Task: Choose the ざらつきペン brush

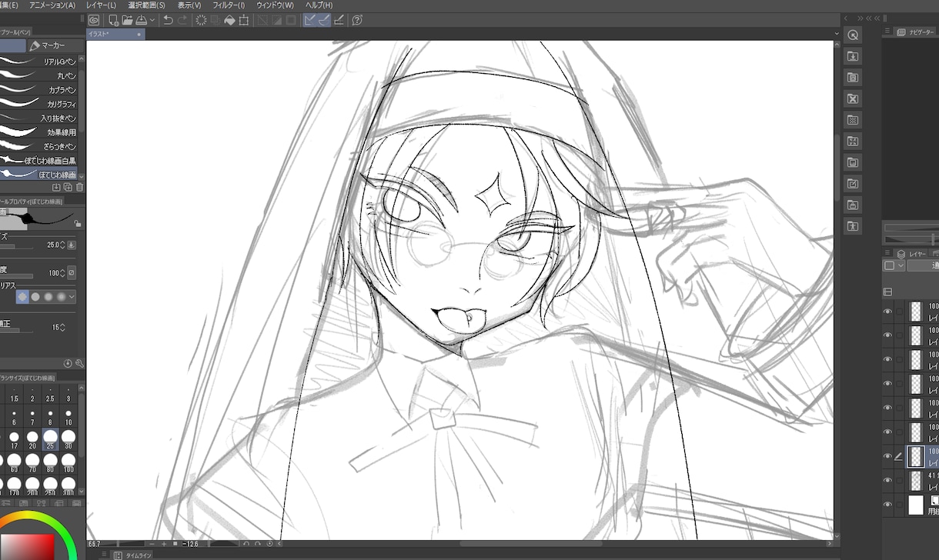Action: click(x=38, y=146)
